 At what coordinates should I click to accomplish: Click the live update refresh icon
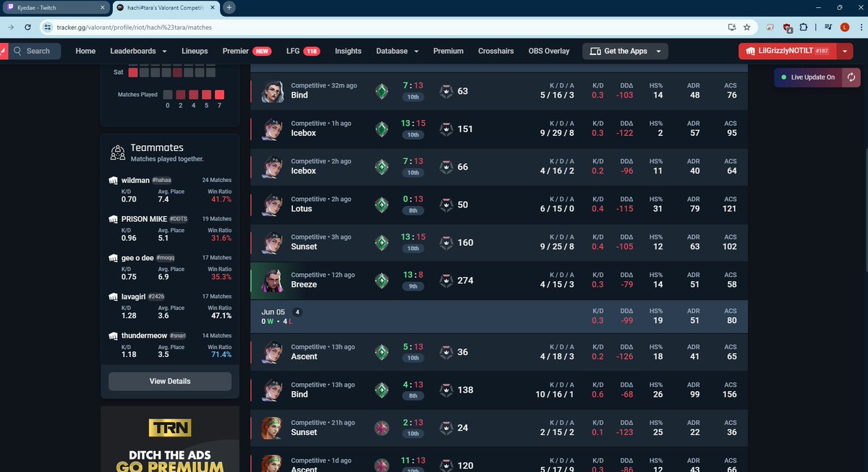click(851, 77)
